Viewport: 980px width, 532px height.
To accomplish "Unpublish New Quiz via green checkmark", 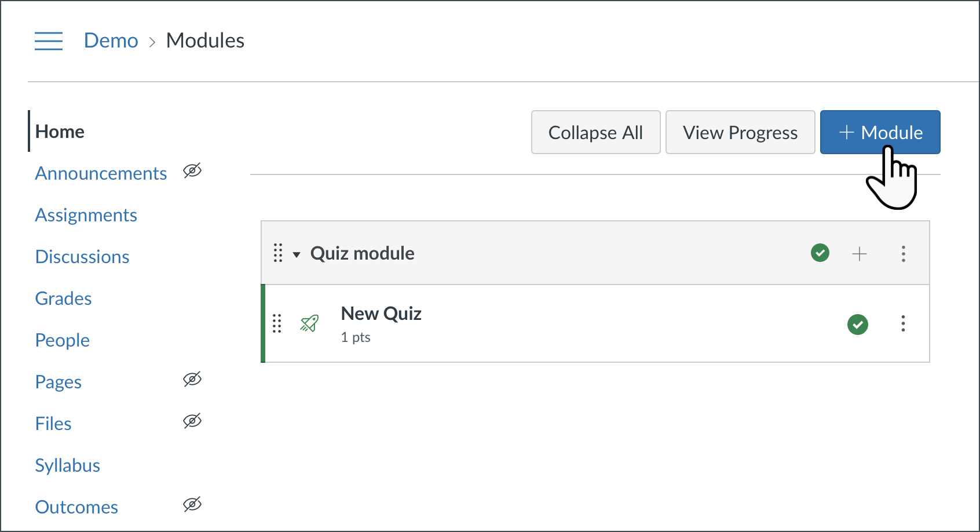I will [858, 324].
